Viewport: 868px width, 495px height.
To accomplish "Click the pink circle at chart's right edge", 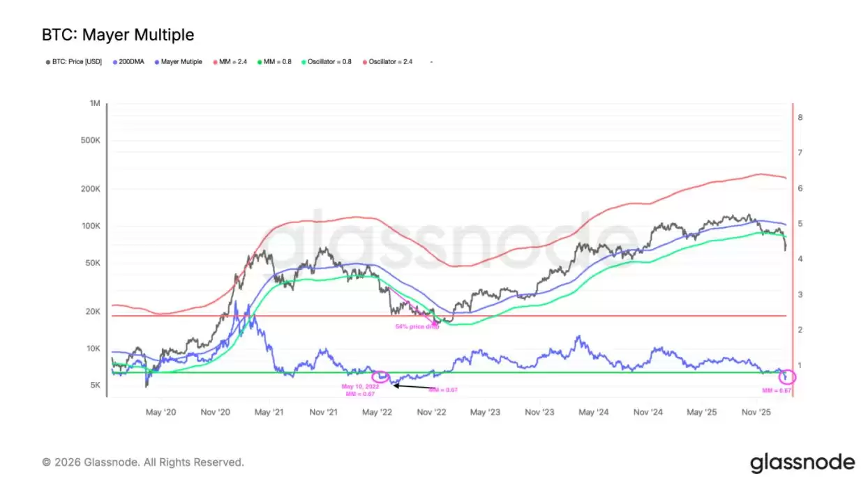I will tap(786, 376).
